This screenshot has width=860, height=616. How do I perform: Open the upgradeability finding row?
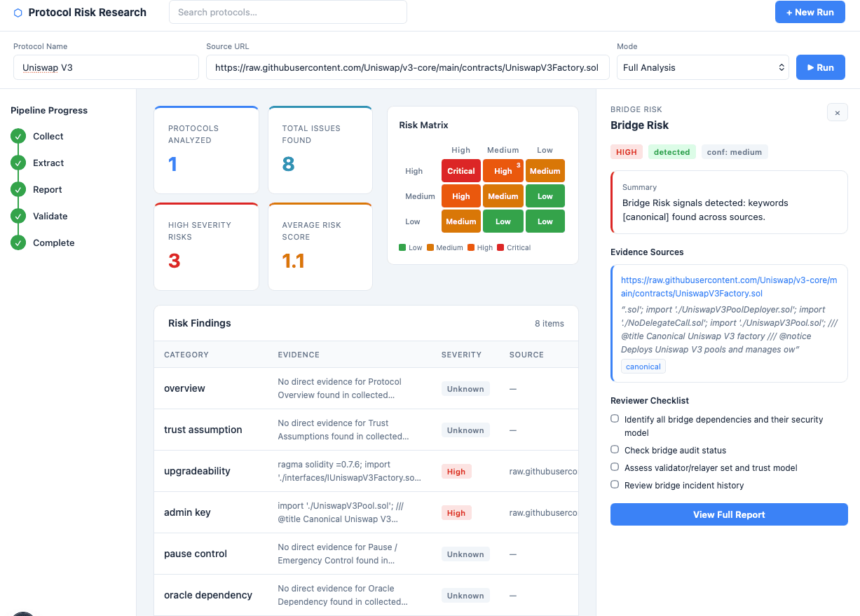(366, 471)
